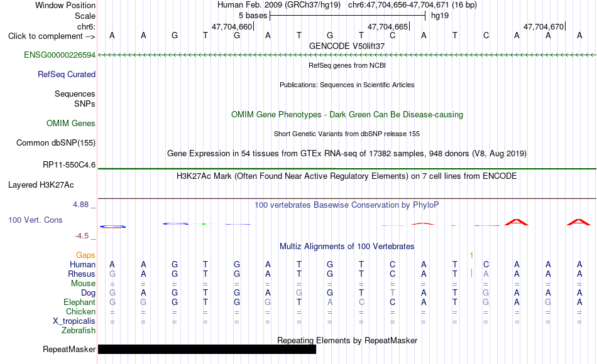
Task: Click the Sequences label
Action: click(x=75, y=94)
